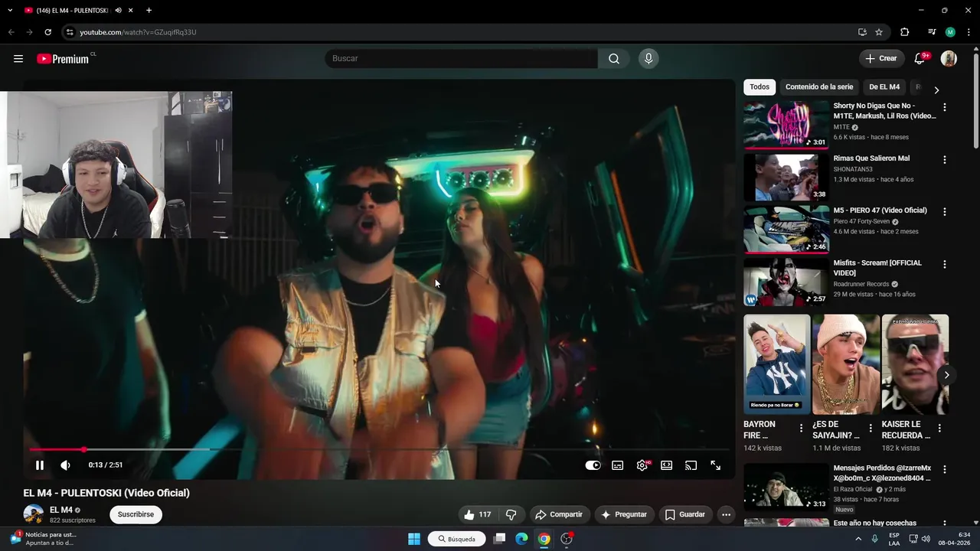Bookmark this page with the star

pos(879,32)
